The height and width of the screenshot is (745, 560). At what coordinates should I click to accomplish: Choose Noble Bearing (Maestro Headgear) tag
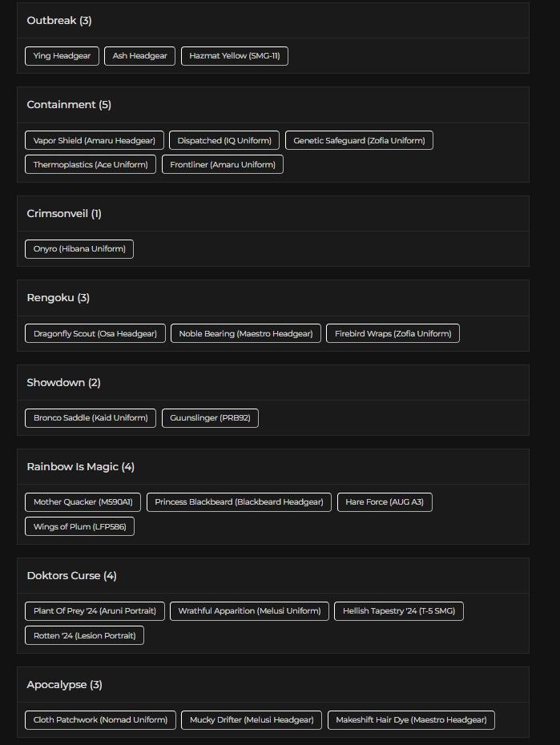pyautogui.click(x=247, y=333)
